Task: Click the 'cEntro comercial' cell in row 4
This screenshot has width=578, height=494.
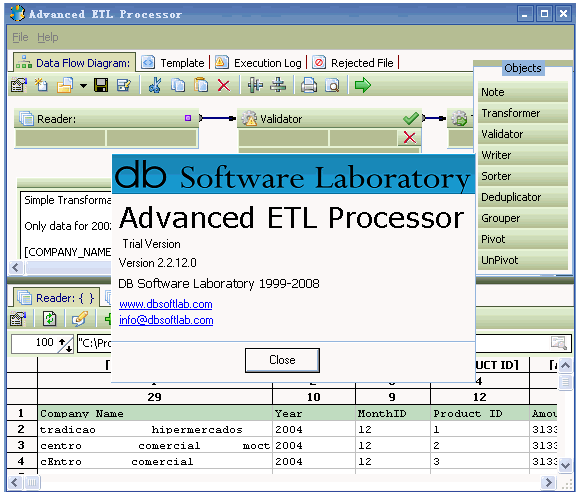Action: click(155, 461)
